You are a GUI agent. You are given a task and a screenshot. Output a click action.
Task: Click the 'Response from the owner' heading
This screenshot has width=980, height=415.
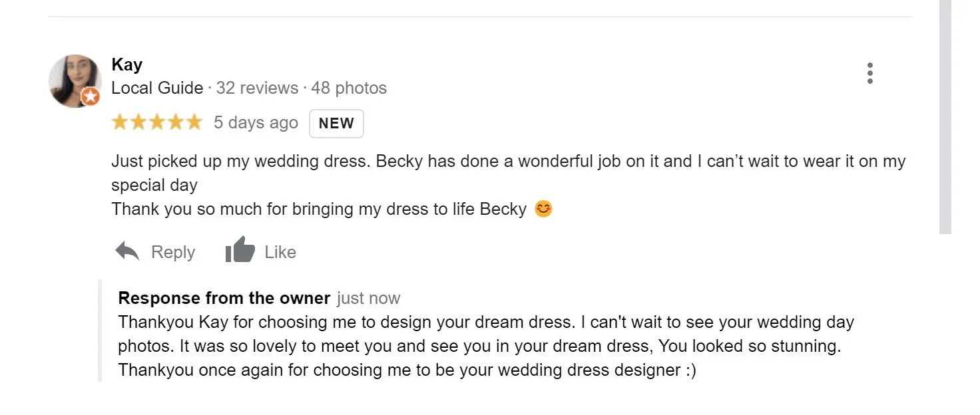pos(224,298)
